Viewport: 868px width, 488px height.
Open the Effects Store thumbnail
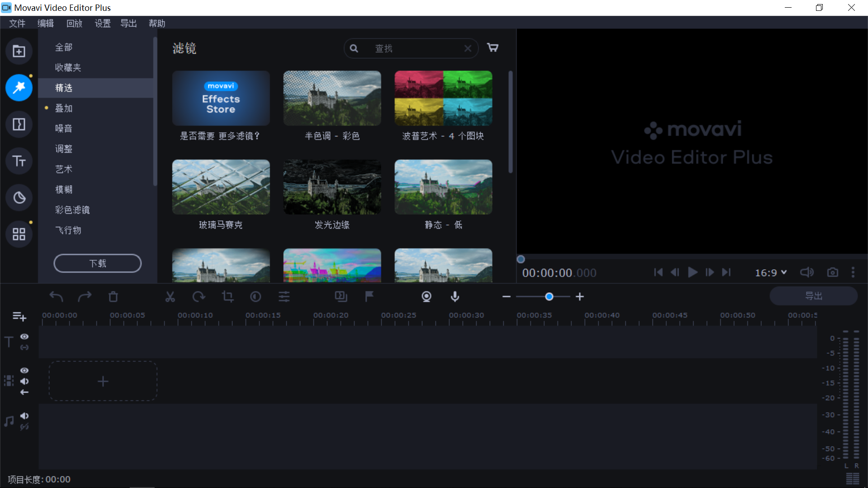(x=221, y=98)
